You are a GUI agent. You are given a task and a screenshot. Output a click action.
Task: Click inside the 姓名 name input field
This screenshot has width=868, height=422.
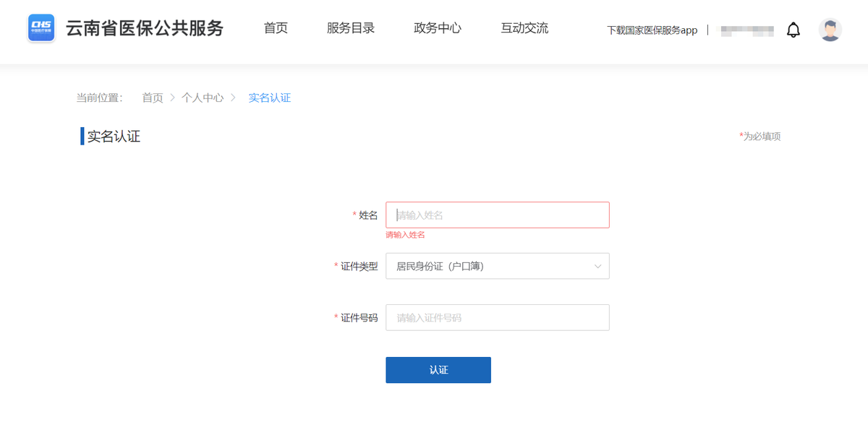point(498,215)
